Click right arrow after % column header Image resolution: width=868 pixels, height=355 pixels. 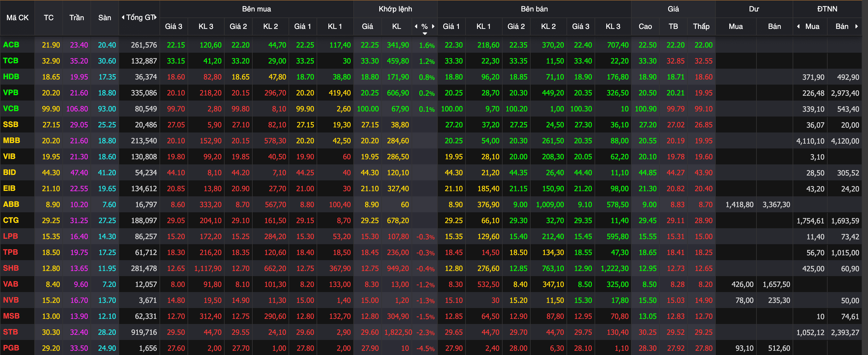[433, 26]
